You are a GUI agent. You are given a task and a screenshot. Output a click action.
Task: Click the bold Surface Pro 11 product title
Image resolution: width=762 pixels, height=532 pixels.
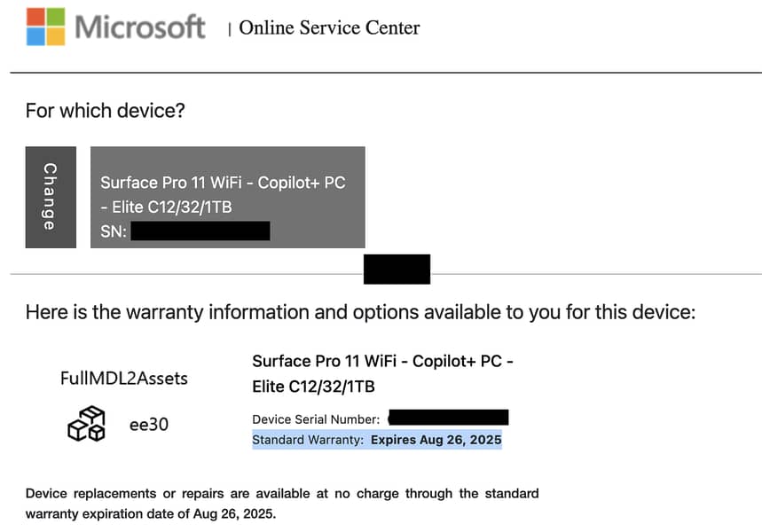click(x=382, y=362)
